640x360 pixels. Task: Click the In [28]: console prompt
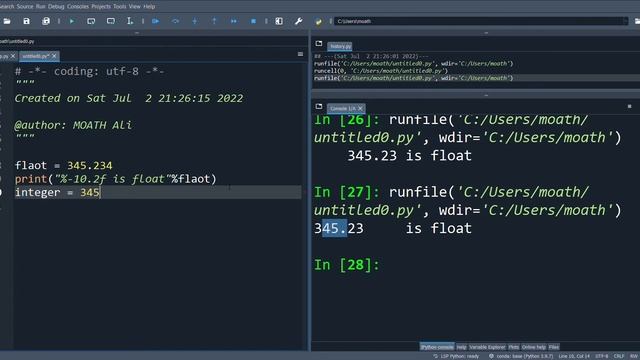[x=347, y=265]
